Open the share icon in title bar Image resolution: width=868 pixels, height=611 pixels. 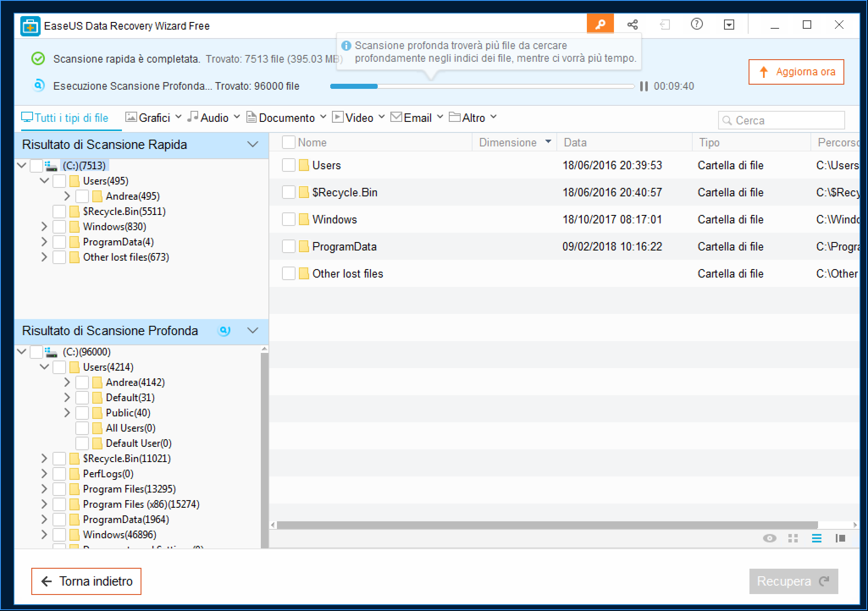(x=632, y=25)
